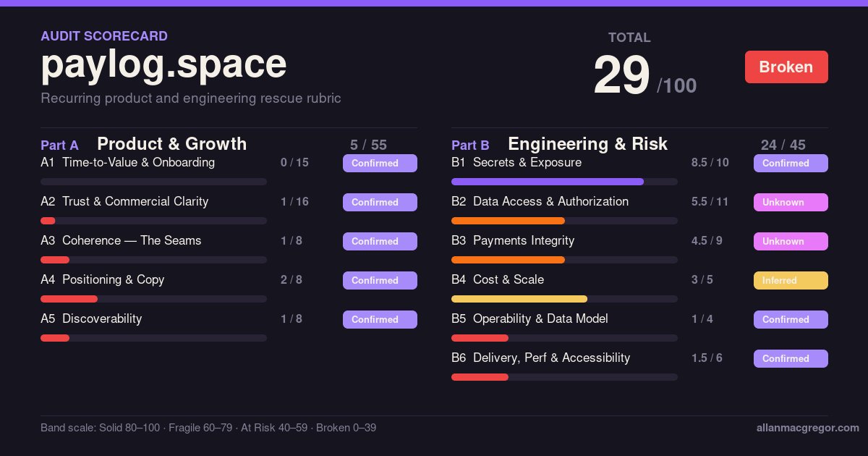Image resolution: width=868 pixels, height=456 pixels.
Task: Click the Confirmed badge for A2 Trust
Action: (380, 202)
